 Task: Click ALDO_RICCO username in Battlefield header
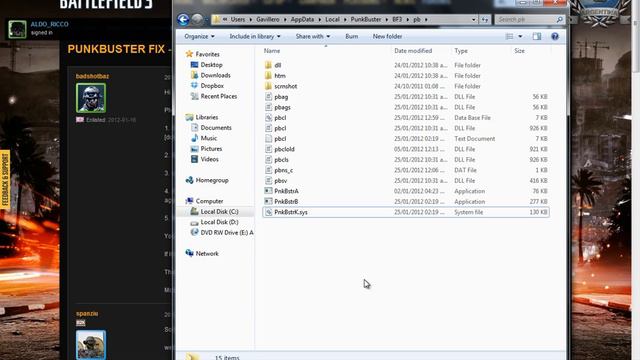point(49,24)
